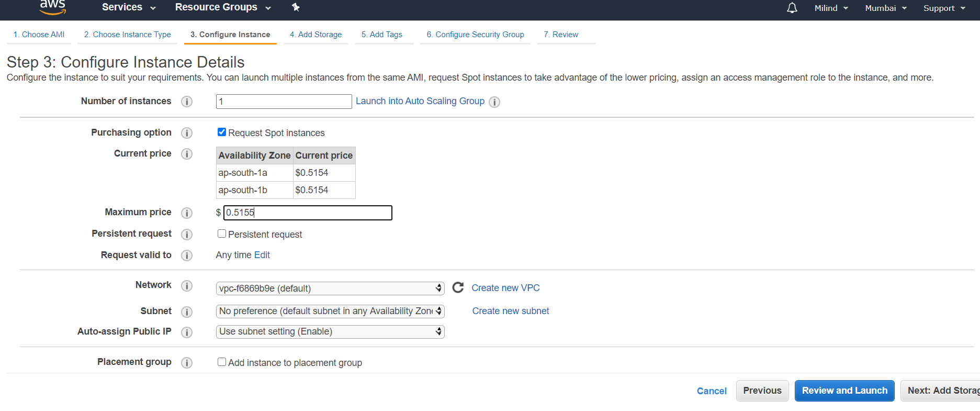980x411 pixels.
Task: Open the Auto-assign Public IP dropdown
Action: click(330, 331)
